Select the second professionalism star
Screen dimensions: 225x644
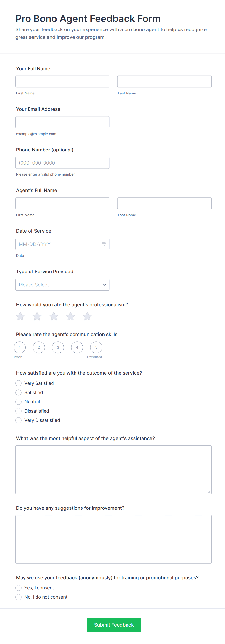tap(37, 316)
